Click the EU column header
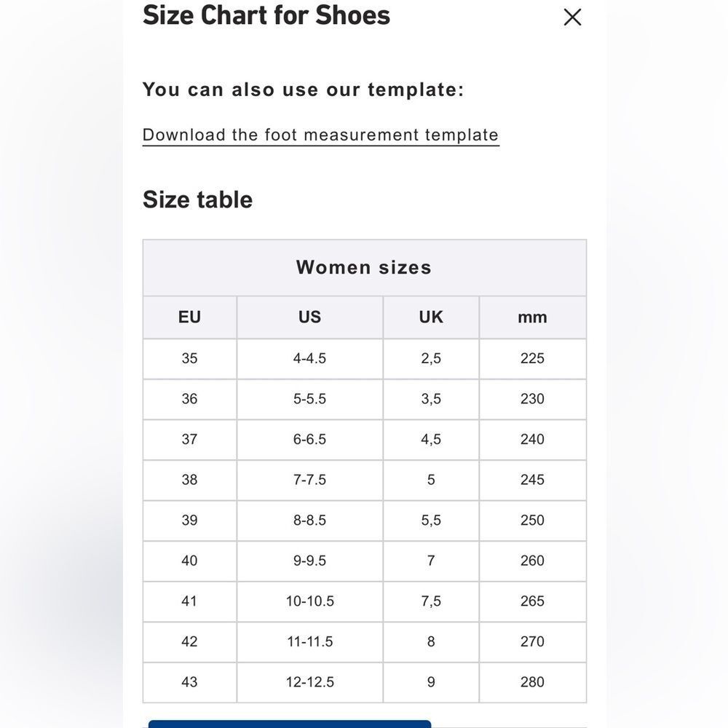This screenshot has width=728, height=728. click(189, 317)
